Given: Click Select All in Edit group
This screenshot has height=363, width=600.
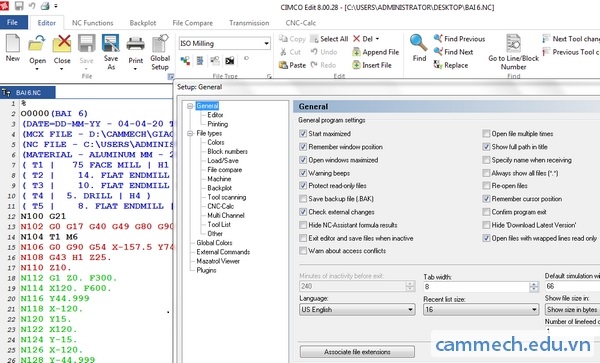Looking at the screenshot, I should (x=329, y=39).
